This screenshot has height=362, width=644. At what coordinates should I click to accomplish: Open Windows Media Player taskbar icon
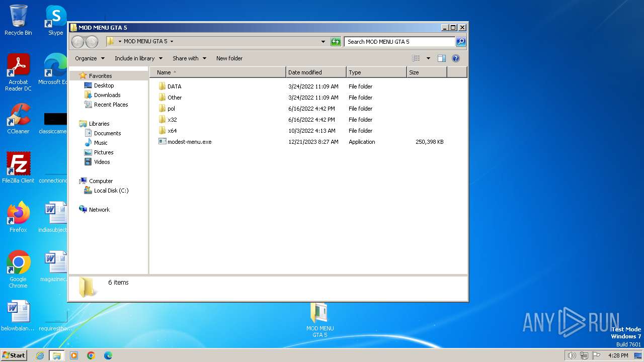(74, 355)
